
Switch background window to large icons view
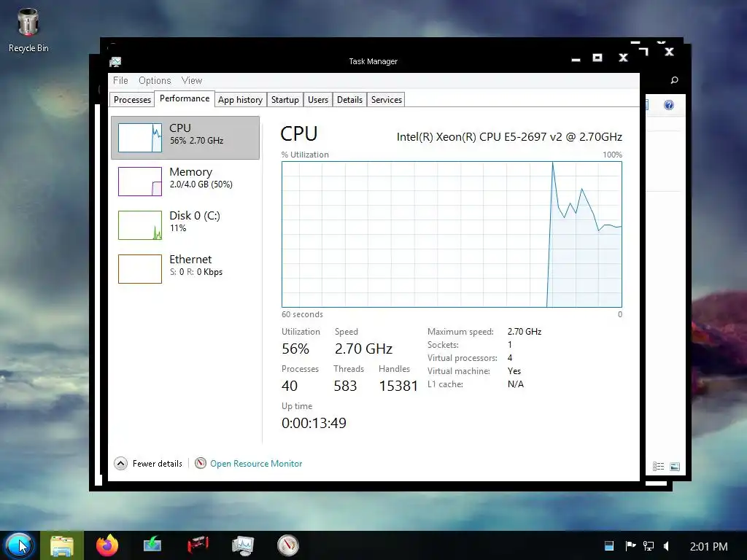pos(675,466)
